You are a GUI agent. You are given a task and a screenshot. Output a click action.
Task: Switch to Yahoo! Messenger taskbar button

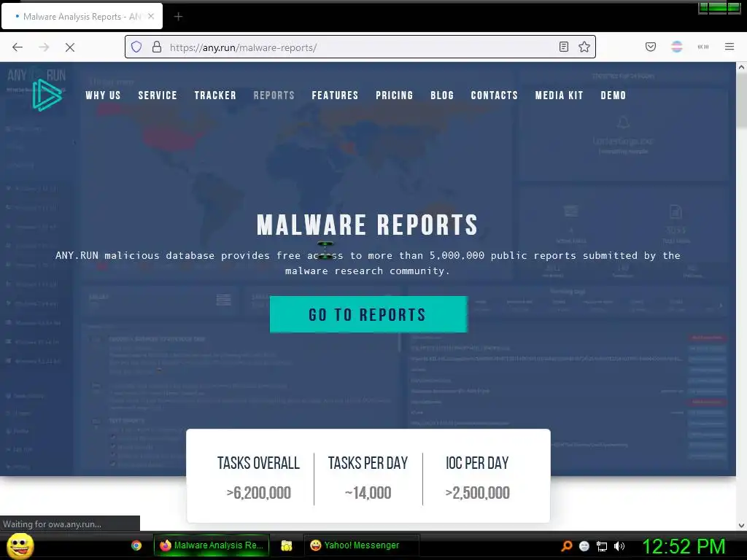tap(361, 545)
